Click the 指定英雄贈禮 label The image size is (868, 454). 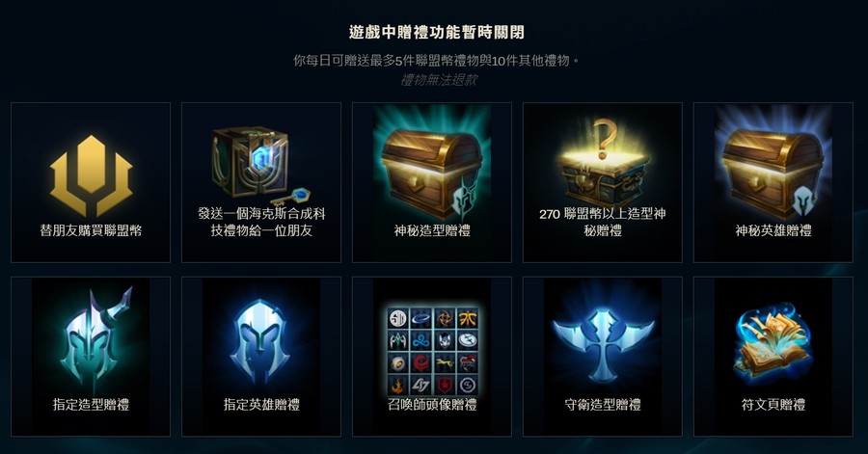coord(261,405)
